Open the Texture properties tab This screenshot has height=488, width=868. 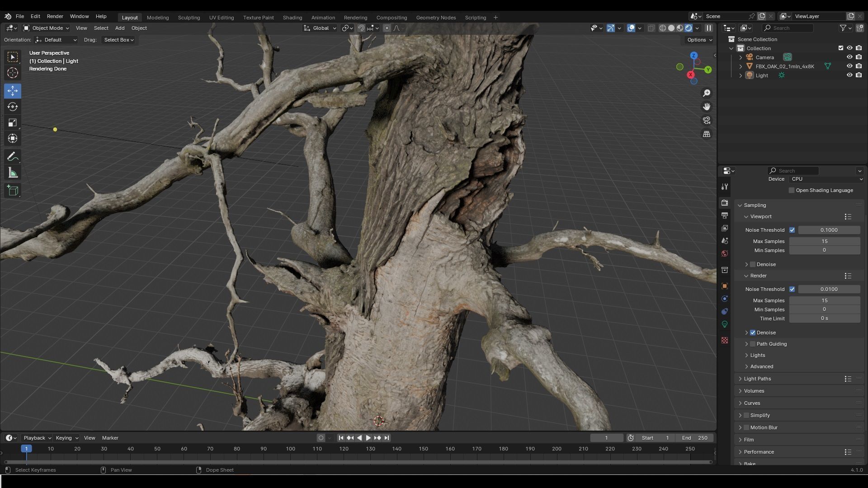725,340
